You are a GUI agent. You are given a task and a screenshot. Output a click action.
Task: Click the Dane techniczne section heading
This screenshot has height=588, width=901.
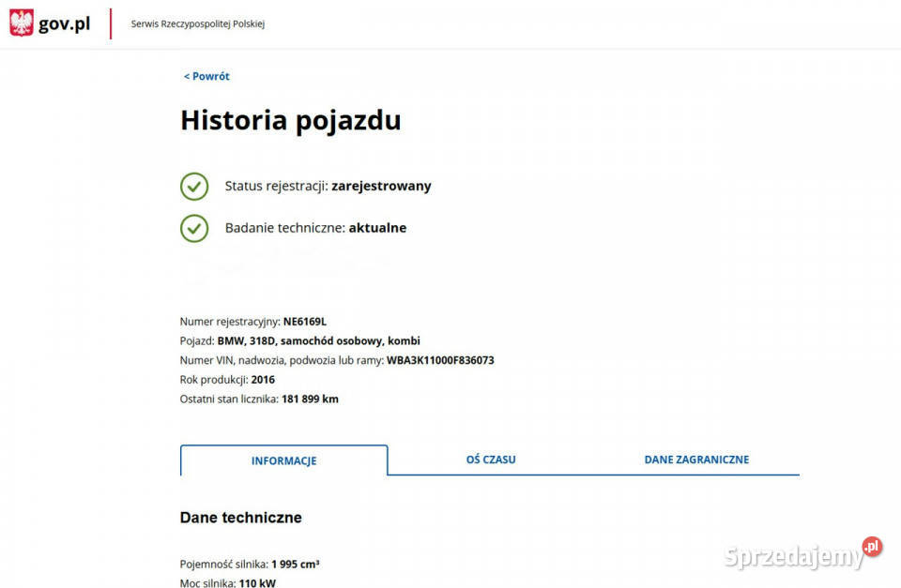coord(240,518)
